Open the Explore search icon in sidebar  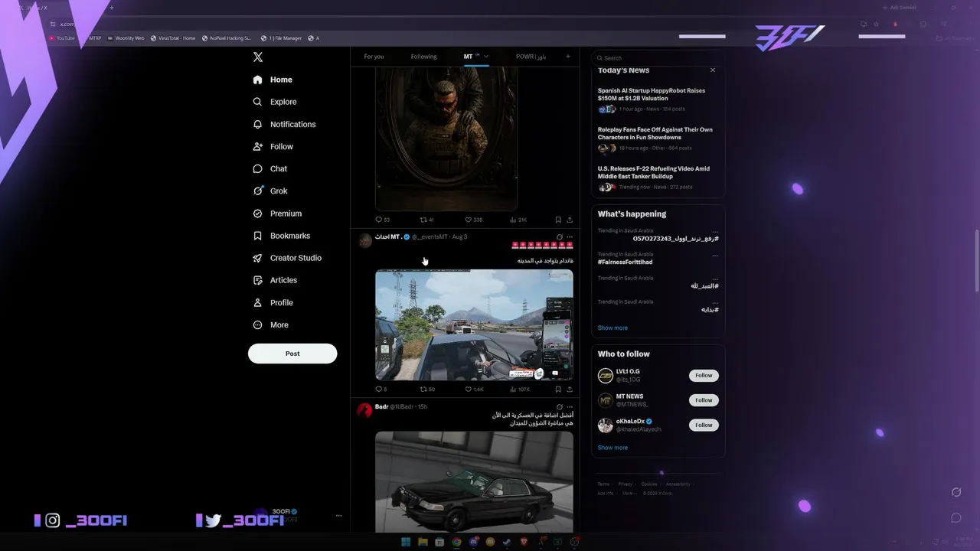pos(257,102)
